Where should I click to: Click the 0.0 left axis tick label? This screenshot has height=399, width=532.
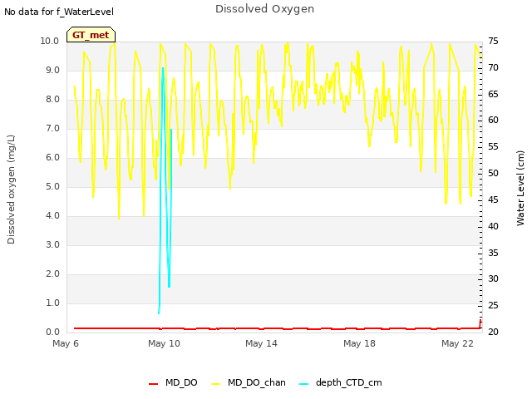pos(52,332)
